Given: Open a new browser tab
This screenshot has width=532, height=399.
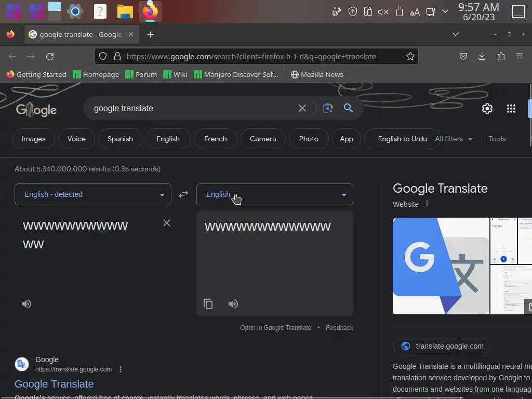Looking at the screenshot, I should [150, 35].
